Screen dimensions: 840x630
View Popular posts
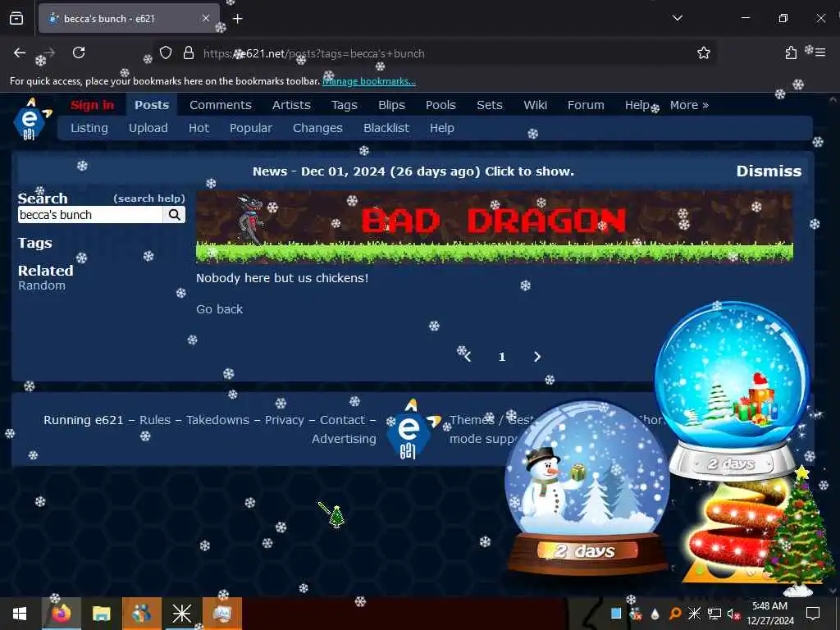(251, 128)
